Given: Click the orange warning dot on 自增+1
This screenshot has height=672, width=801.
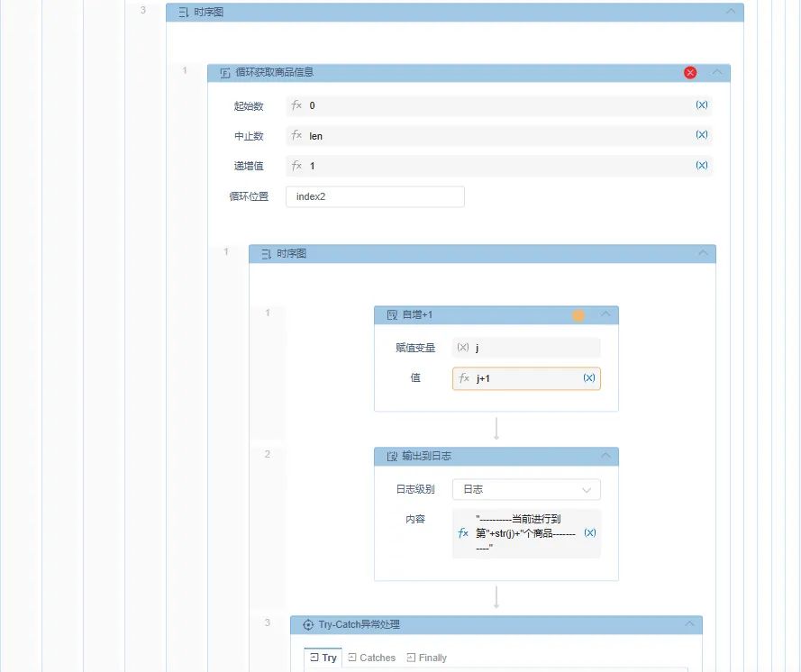Looking at the screenshot, I should point(578,315).
